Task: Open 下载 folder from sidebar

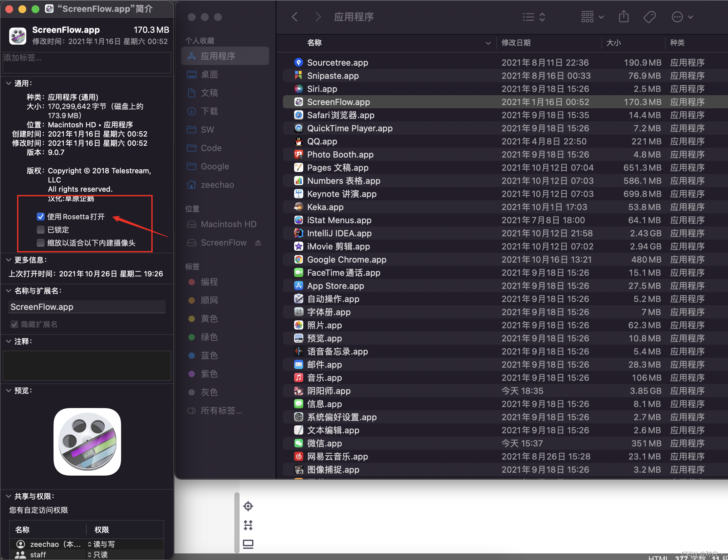Action: coord(209,111)
